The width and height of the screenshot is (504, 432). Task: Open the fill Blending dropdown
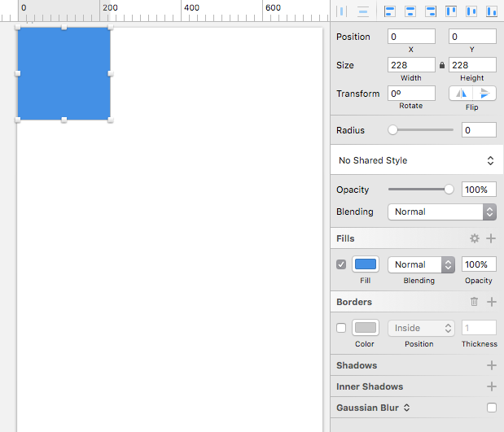pyautogui.click(x=421, y=264)
